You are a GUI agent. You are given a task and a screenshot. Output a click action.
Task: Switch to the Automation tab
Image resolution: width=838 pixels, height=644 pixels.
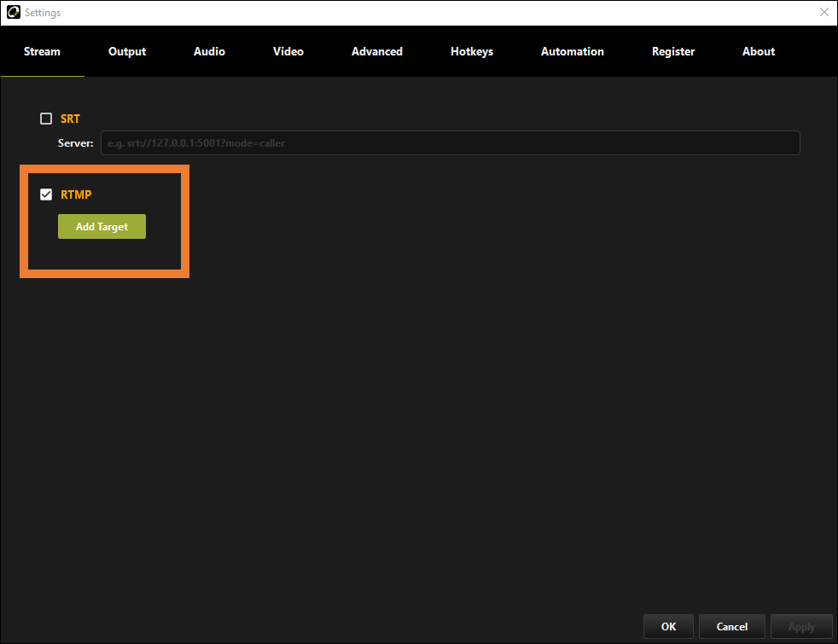click(x=573, y=51)
